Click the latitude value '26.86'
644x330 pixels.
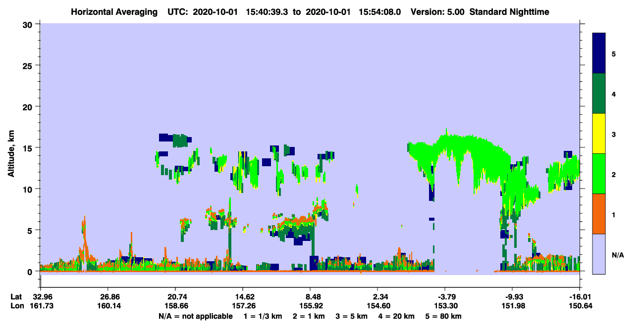coord(107,297)
